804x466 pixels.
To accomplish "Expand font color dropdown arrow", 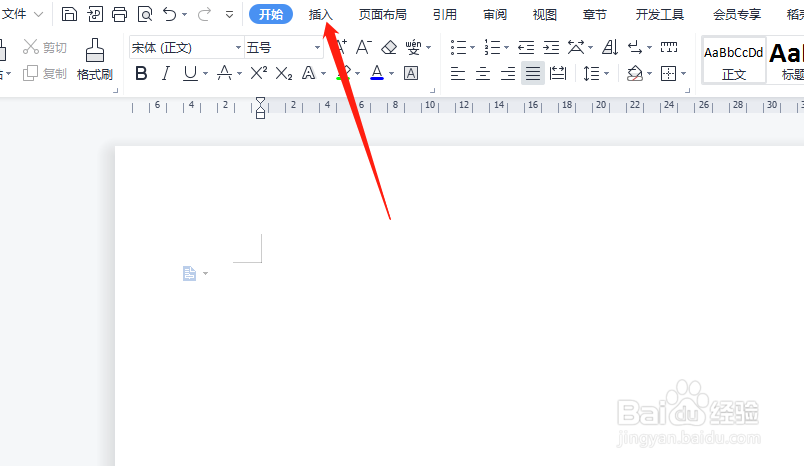I will click(392, 74).
